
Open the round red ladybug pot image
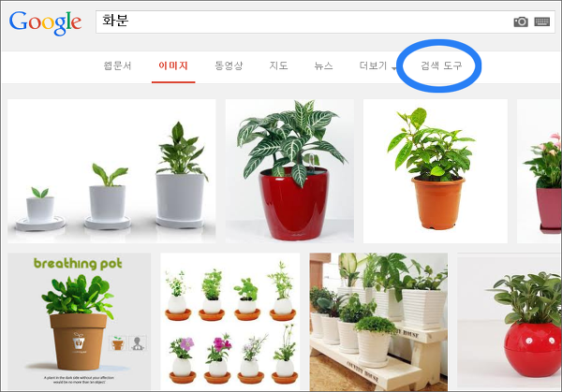510,322
